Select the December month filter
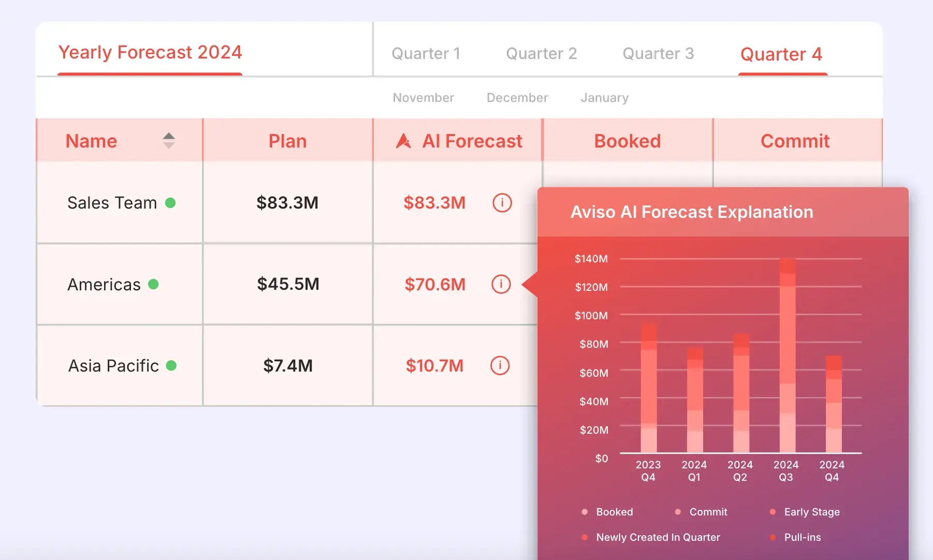Image resolution: width=933 pixels, height=560 pixels. tap(517, 98)
